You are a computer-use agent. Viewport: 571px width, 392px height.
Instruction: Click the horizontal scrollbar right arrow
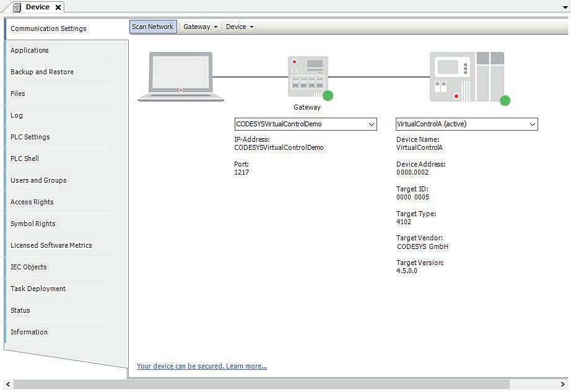click(x=562, y=385)
